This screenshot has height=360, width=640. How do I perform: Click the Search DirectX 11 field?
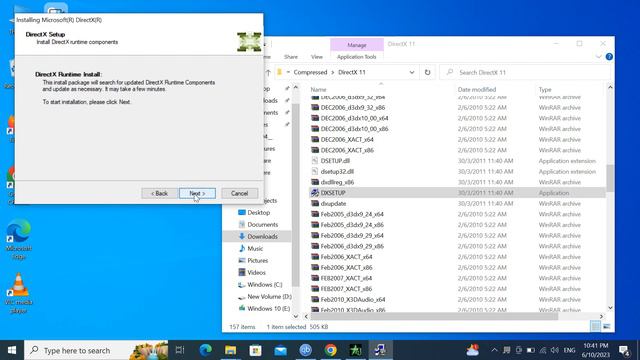[525, 72]
